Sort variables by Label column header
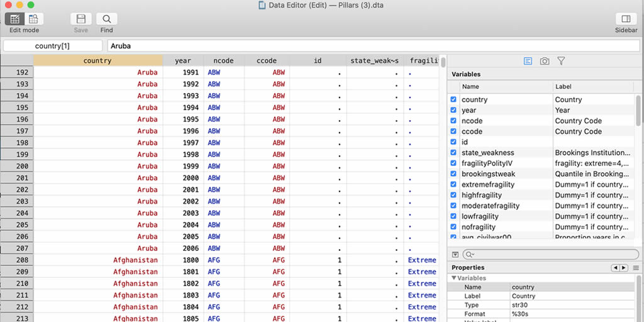The height and width of the screenshot is (322, 644). (x=593, y=87)
